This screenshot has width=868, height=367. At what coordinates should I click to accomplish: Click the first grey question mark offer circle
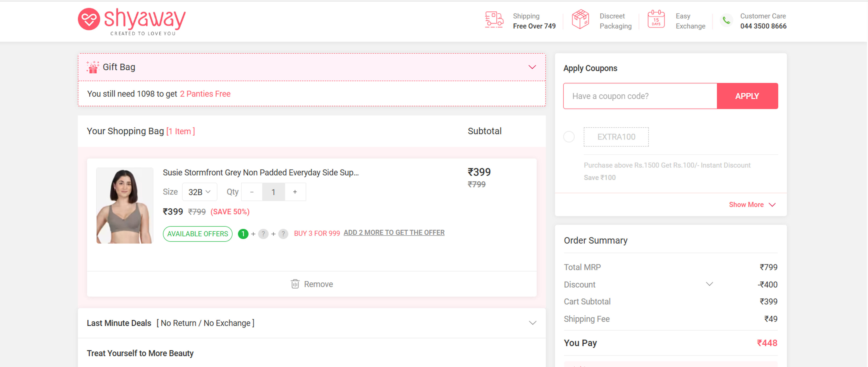[x=263, y=234]
